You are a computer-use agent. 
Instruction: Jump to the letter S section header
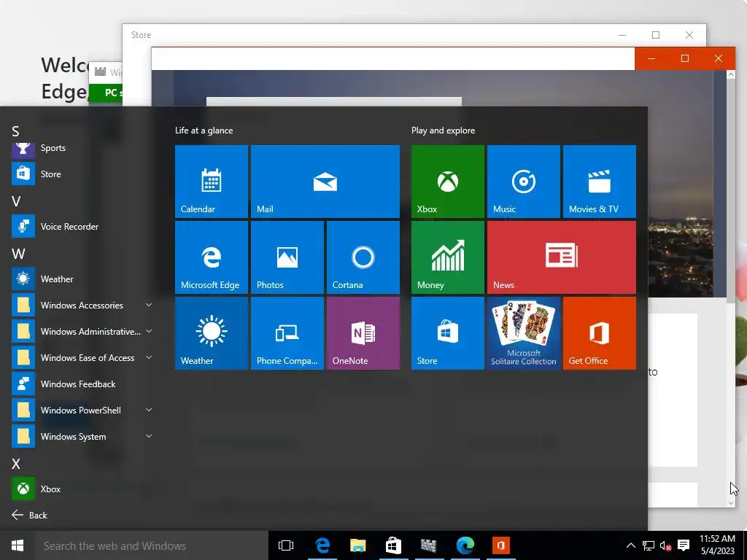[16, 131]
